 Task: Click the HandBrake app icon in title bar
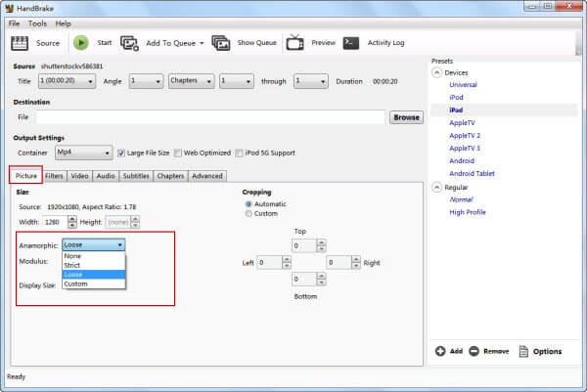tap(10, 8)
